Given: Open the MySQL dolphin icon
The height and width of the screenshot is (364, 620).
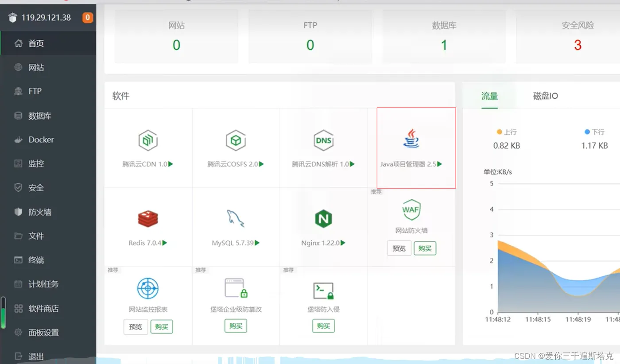Looking at the screenshot, I should pyautogui.click(x=235, y=218).
